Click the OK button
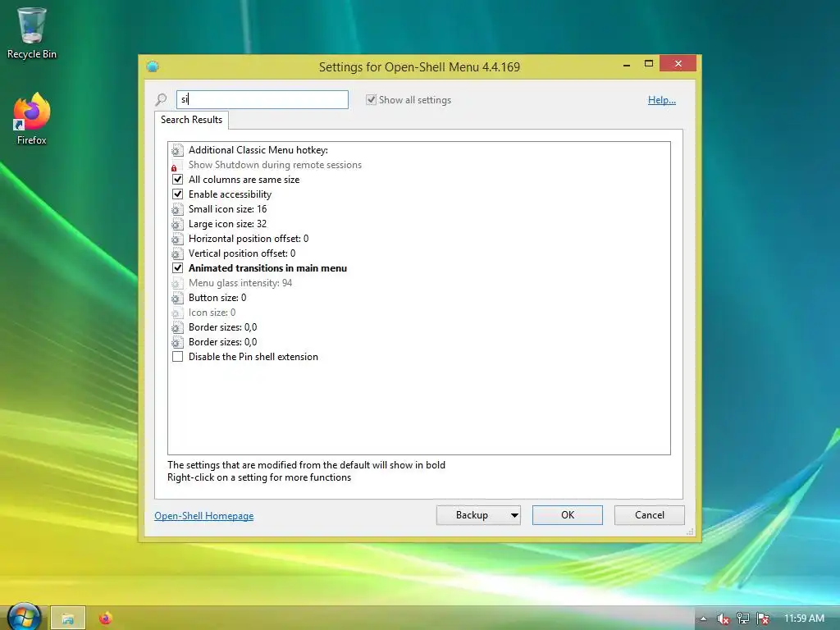This screenshot has height=630, width=840. (x=568, y=515)
